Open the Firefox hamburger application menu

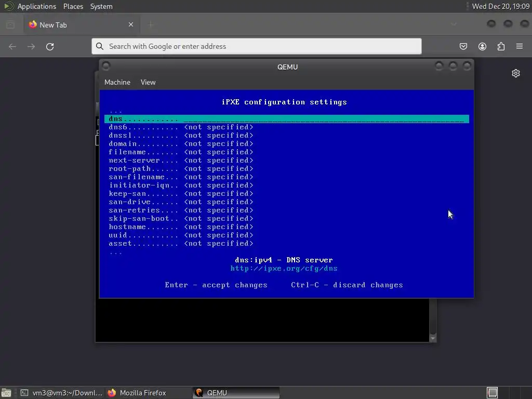tap(520, 46)
